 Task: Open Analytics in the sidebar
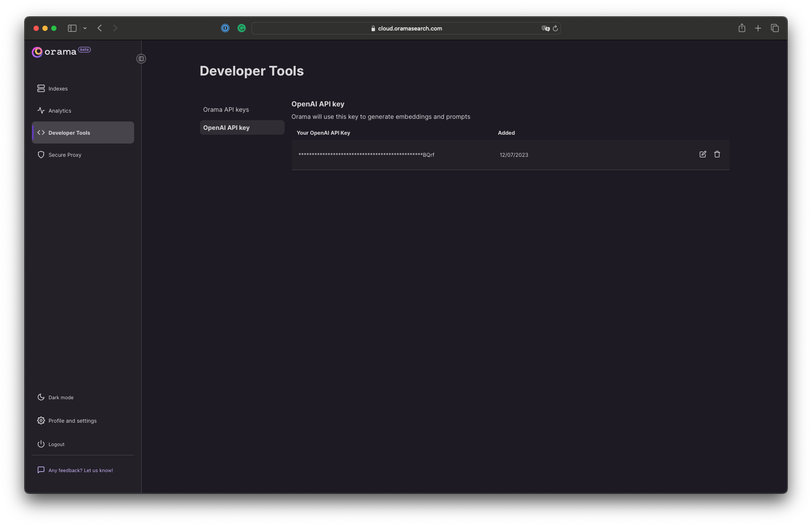pyautogui.click(x=83, y=110)
